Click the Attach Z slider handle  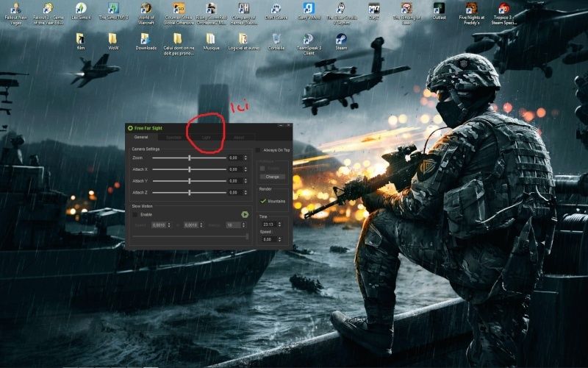[x=190, y=192]
